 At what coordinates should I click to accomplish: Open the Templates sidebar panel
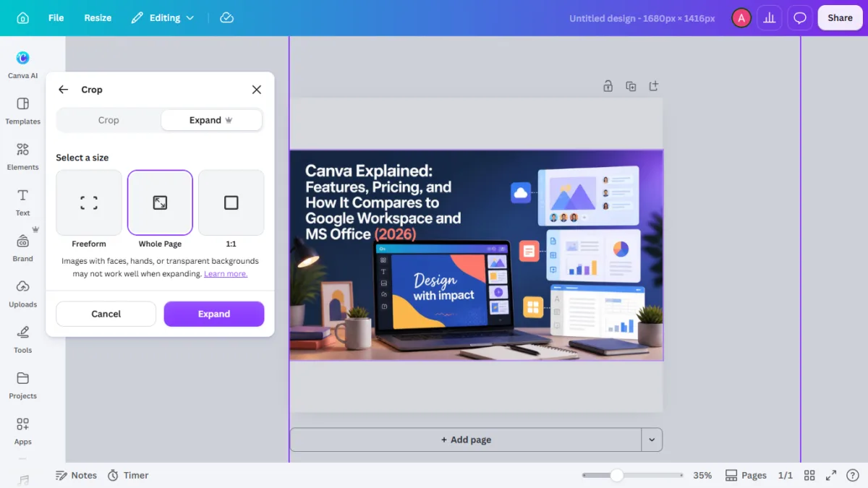pyautogui.click(x=23, y=111)
